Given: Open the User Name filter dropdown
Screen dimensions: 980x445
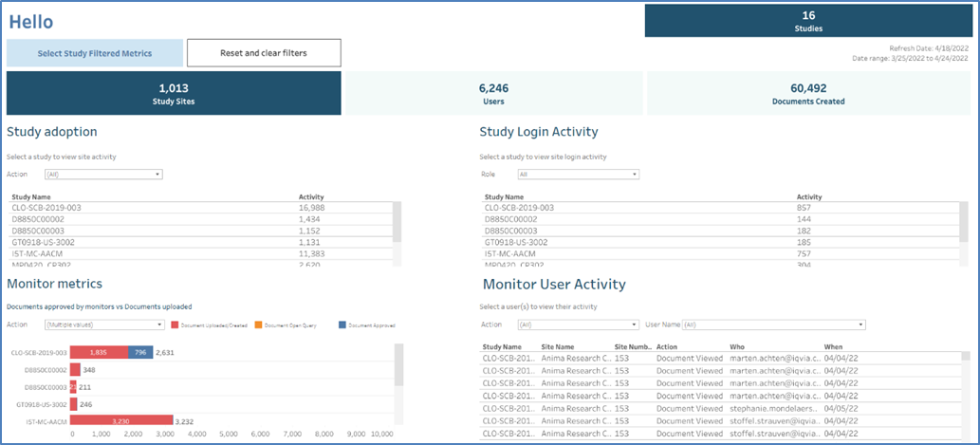Looking at the screenshot, I should click(x=774, y=325).
